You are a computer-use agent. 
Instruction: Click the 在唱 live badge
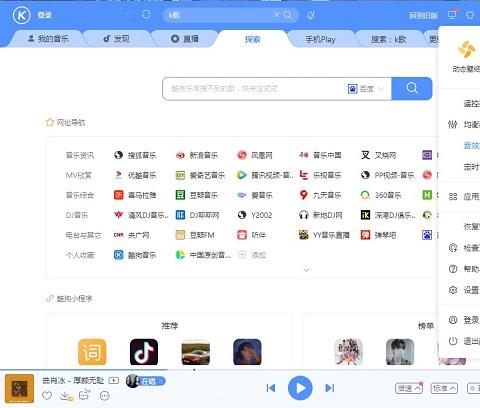click(146, 381)
